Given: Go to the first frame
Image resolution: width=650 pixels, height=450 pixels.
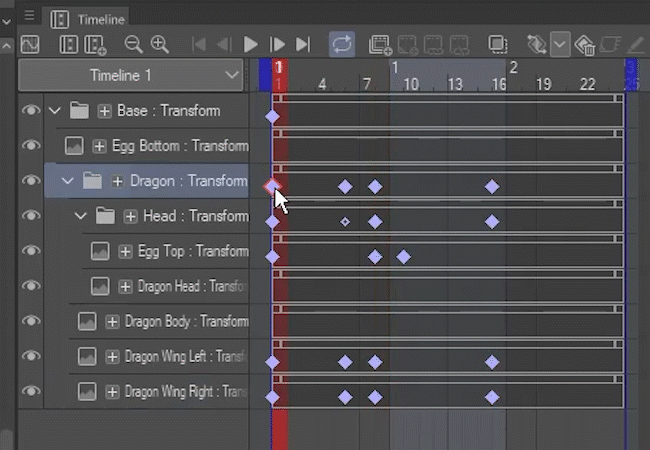Looking at the screenshot, I should [x=199, y=44].
